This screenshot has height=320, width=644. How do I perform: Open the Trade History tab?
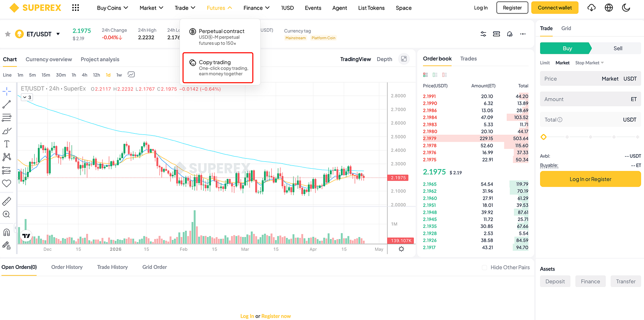tap(112, 267)
